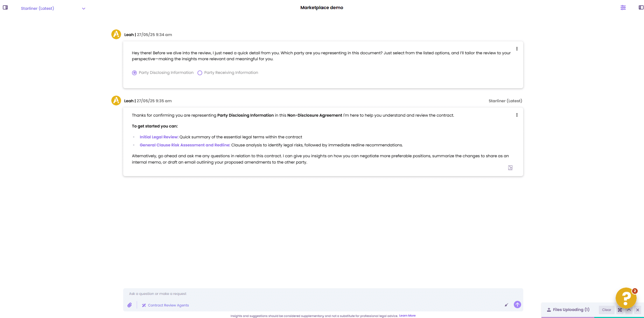Viewport: 644px width, 318px height.
Task: Click the Non-Disclosure Agreement bold text
Action: coord(315,115)
